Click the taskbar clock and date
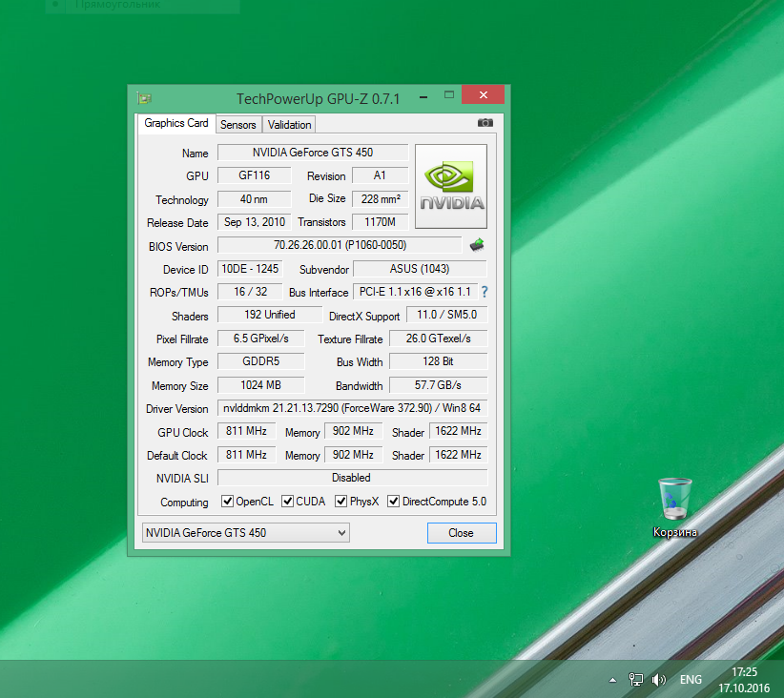The width and height of the screenshot is (784, 698). 744,680
